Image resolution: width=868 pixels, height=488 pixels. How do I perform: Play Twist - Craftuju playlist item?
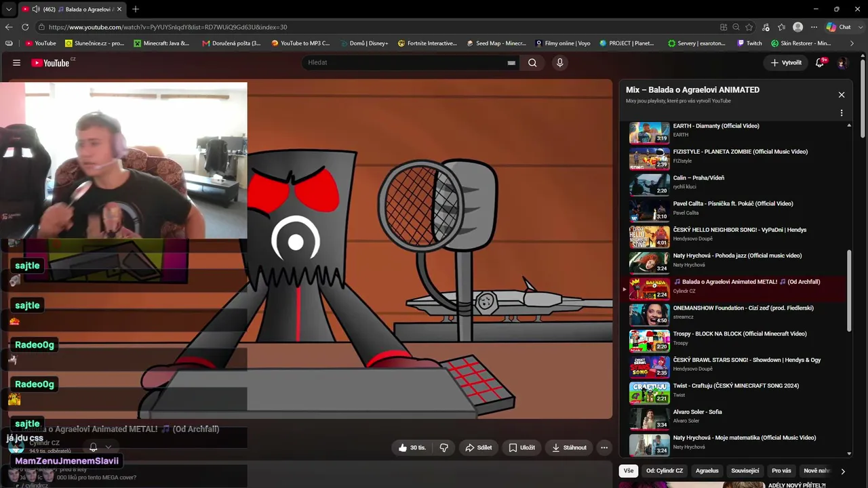736,393
